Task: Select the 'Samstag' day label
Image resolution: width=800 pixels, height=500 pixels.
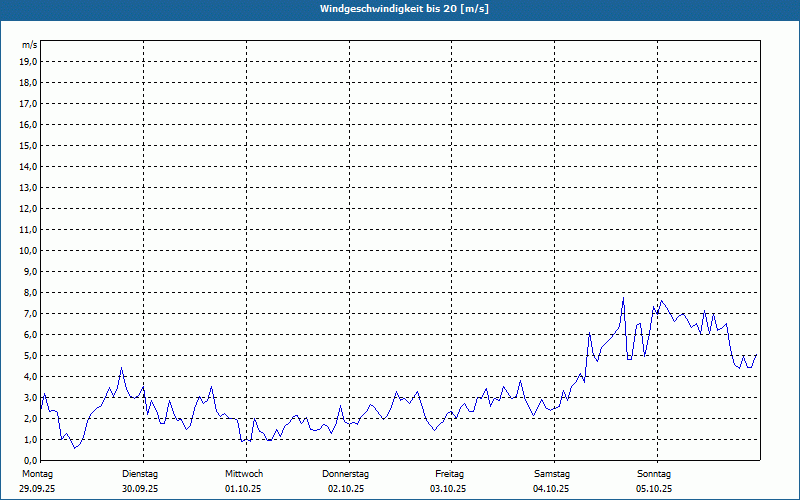Action: point(552,473)
